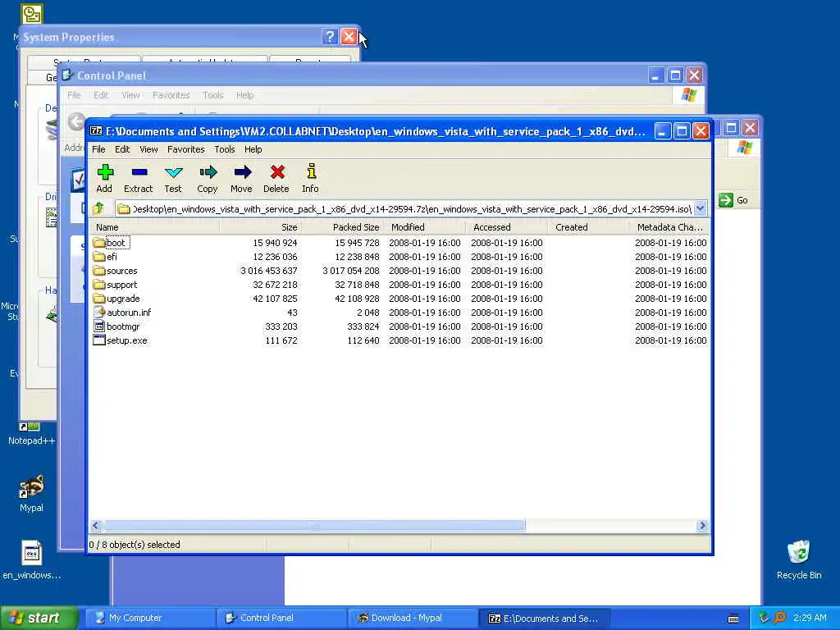Sort by the Created column header
This screenshot has height=630, width=840.
(589, 227)
